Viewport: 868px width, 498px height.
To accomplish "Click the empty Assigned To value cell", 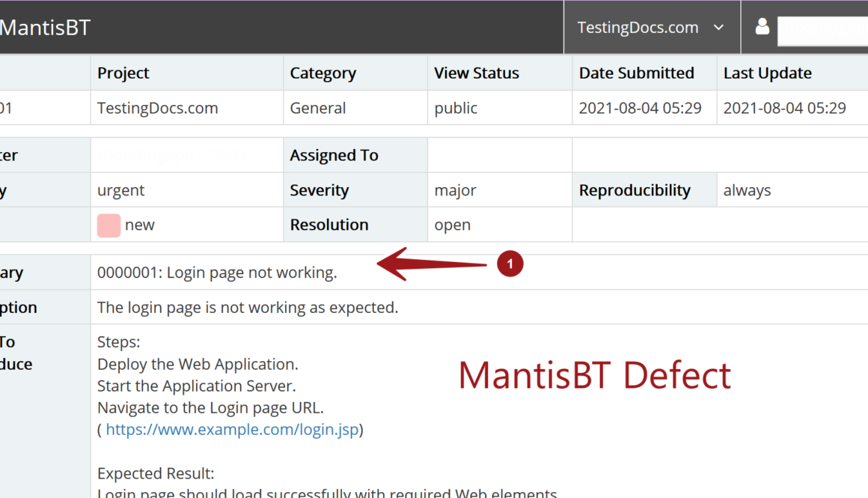I will coord(499,155).
